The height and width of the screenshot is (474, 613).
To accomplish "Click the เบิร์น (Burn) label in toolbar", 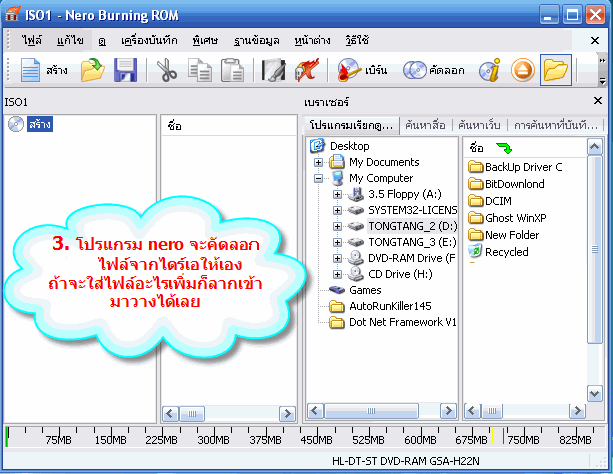I will pyautogui.click(x=376, y=70).
